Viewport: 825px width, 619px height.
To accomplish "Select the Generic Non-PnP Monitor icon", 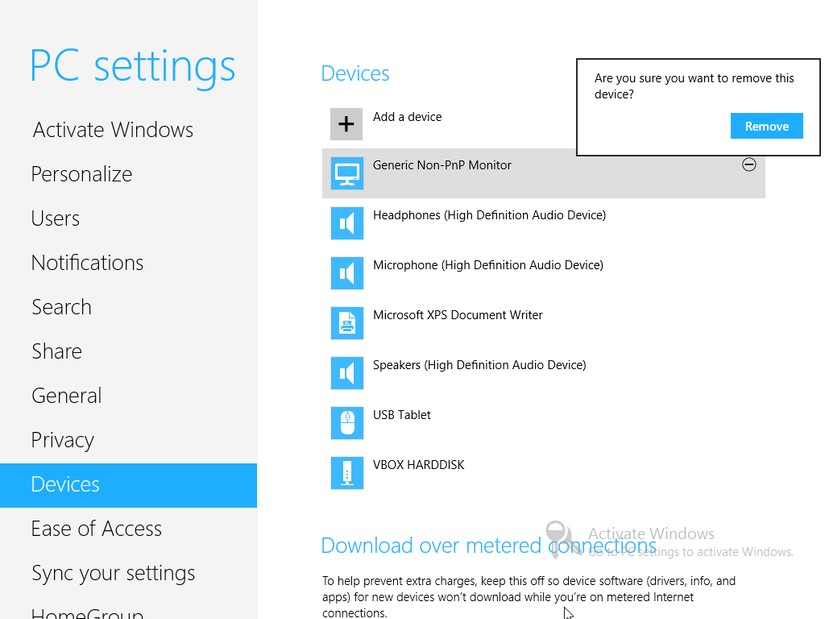I will pos(347,173).
